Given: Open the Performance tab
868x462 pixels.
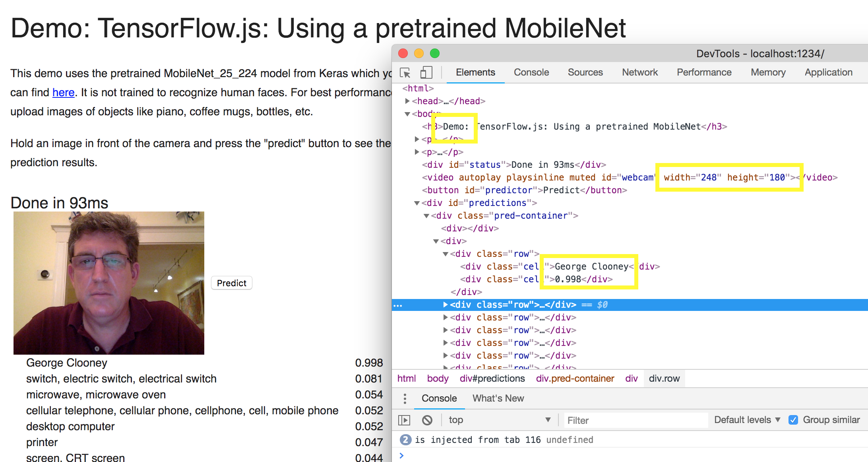Looking at the screenshot, I should [x=704, y=72].
